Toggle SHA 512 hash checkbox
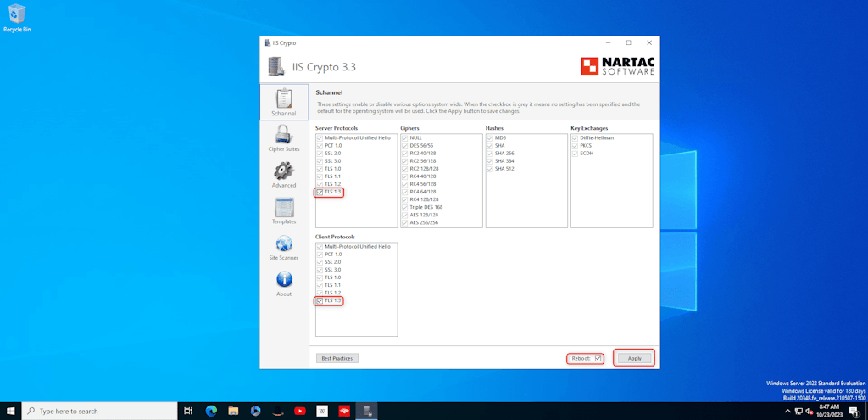 coord(490,169)
